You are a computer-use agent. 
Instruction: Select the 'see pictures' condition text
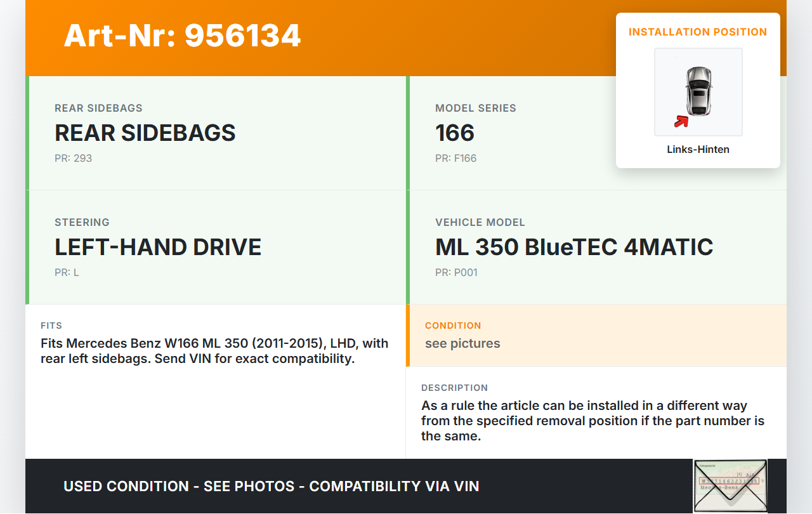coord(462,343)
